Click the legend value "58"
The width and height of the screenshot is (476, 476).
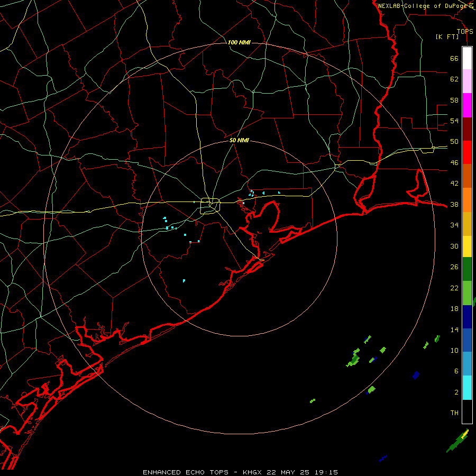point(454,100)
